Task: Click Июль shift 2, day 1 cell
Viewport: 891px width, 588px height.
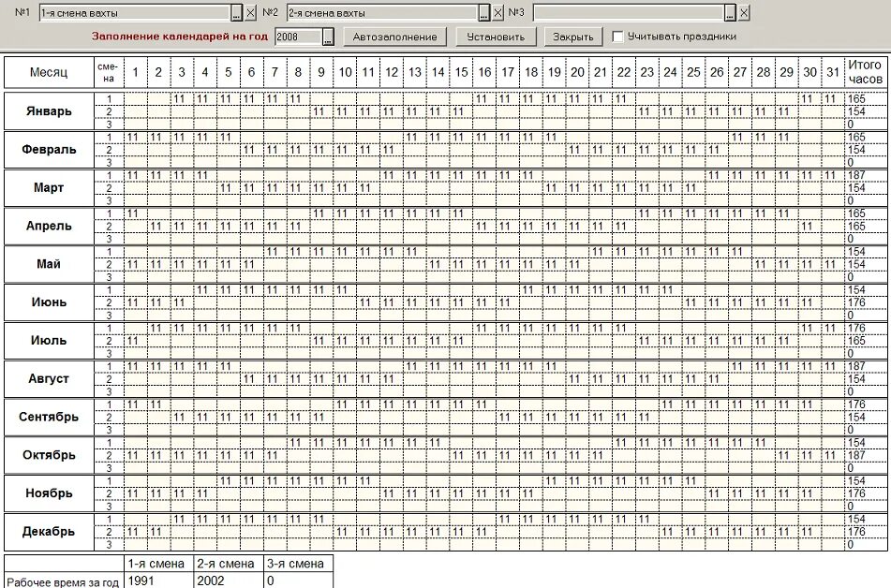Action: (x=135, y=341)
